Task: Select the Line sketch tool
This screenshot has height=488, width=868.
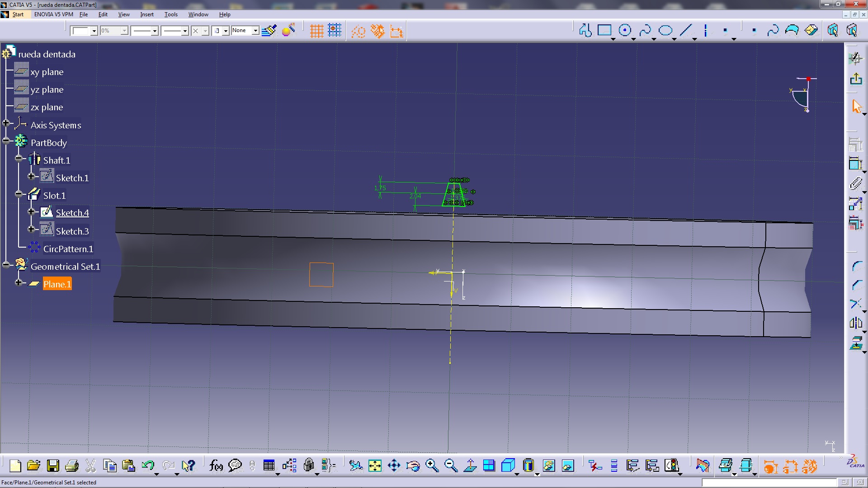Action: (686, 31)
